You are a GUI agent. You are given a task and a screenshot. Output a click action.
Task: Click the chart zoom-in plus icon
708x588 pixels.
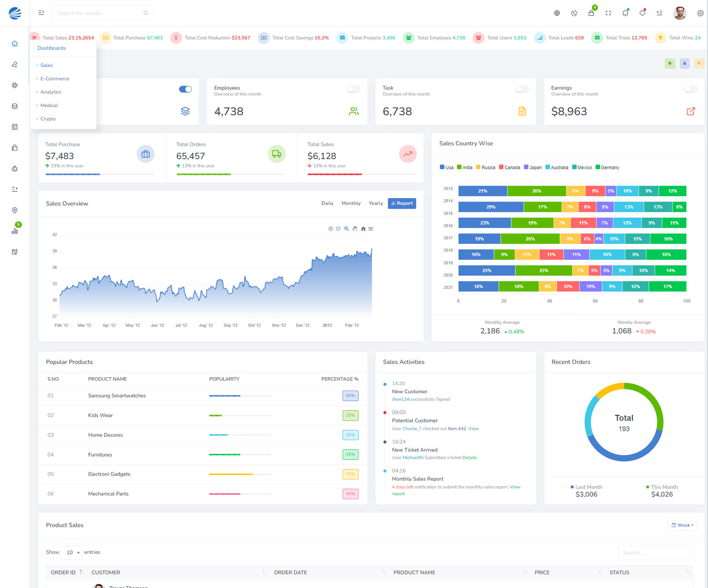coord(330,229)
